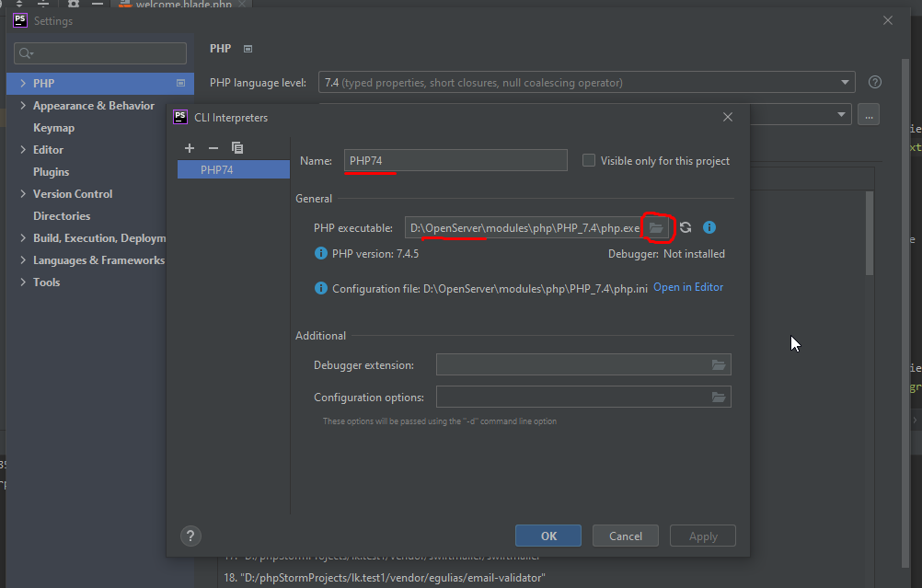Screen dimensions: 922x588
Task: Close the CLI Interpreters dialog
Action: [728, 117]
